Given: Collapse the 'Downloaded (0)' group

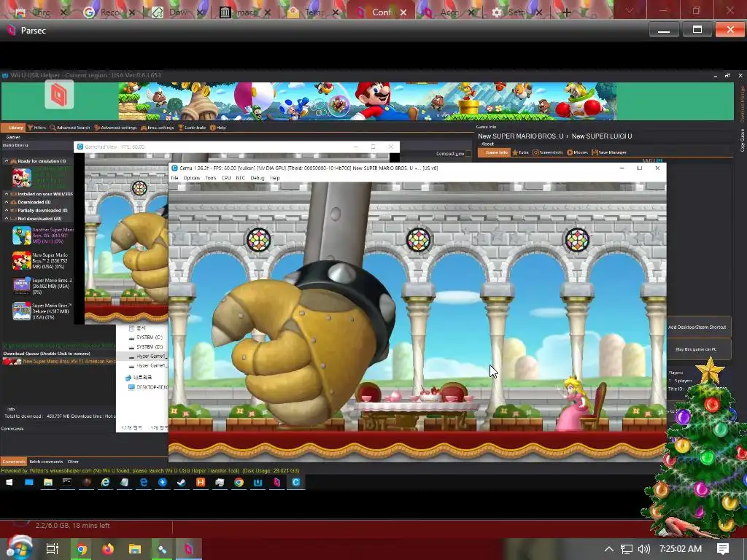Looking at the screenshot, I should [x=6, y=203].
